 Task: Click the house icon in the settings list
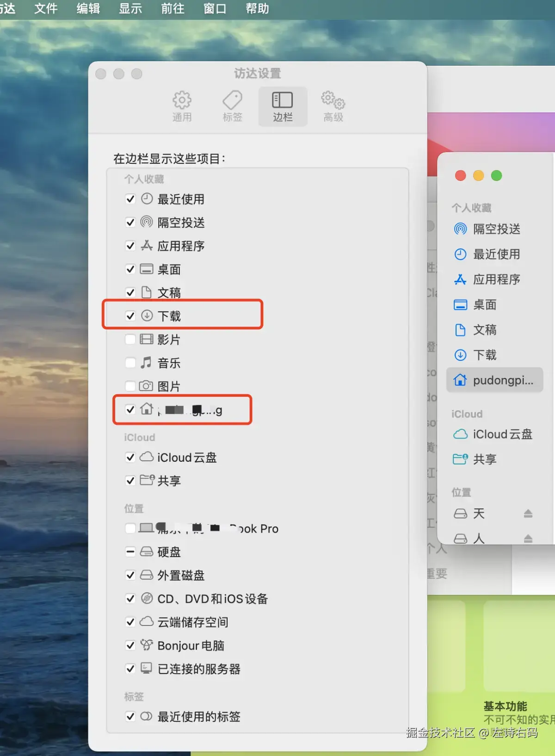coord(147,409)
